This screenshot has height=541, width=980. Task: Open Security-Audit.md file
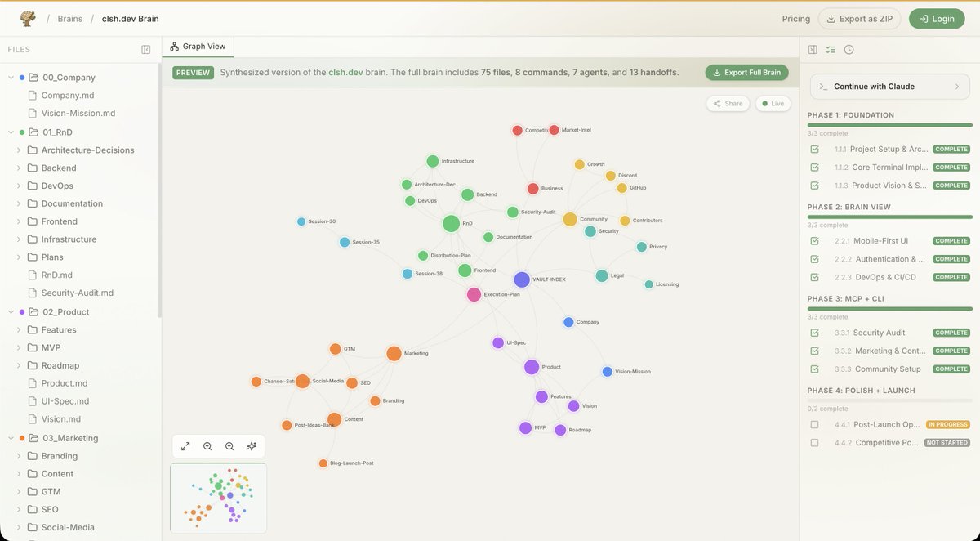click(78, 293)
